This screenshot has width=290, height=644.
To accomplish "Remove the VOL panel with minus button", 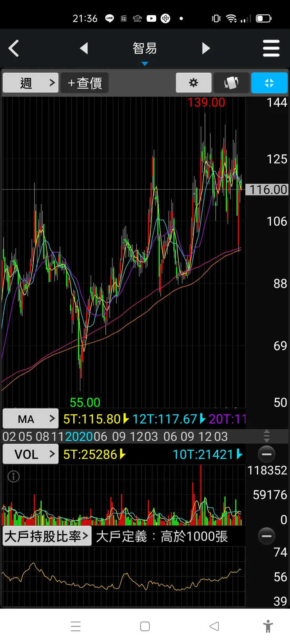I will 266,454.
